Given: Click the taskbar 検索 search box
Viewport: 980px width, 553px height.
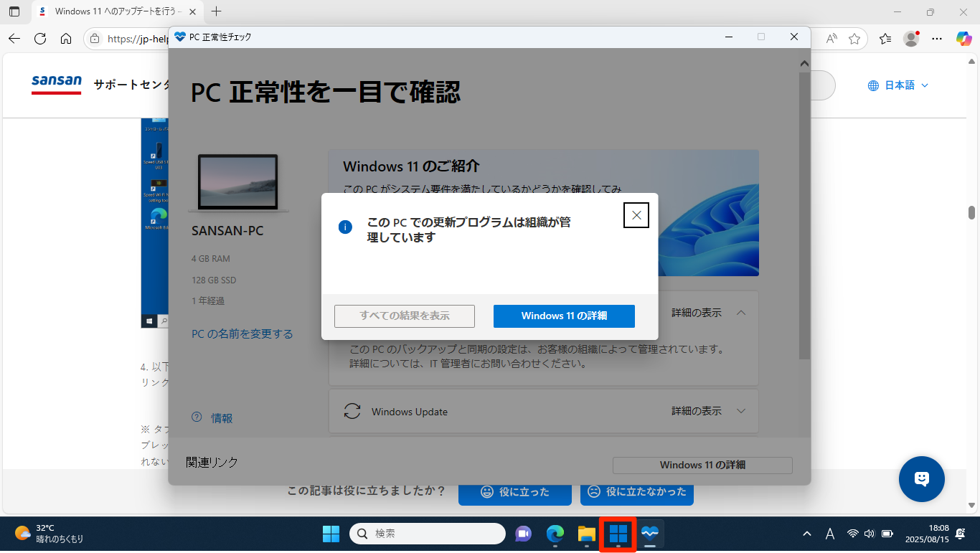Looking at the screenshot, I should tap(428, 534).
